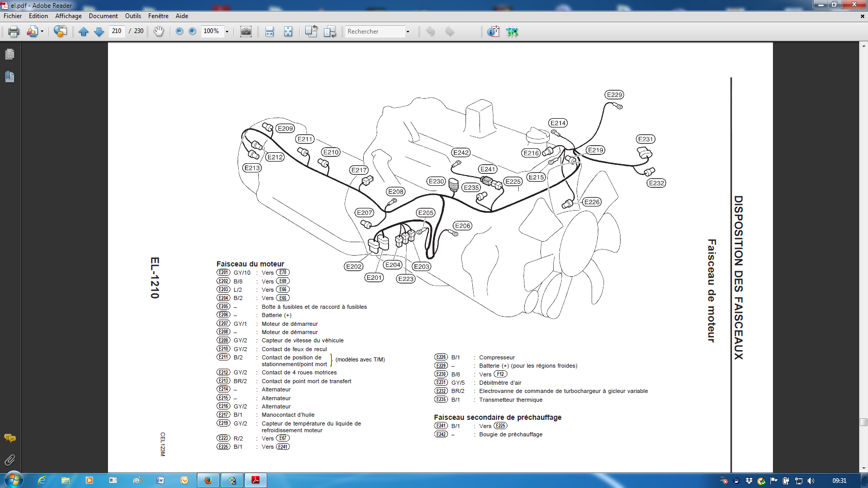Open the Document menu

click(103, 16)
